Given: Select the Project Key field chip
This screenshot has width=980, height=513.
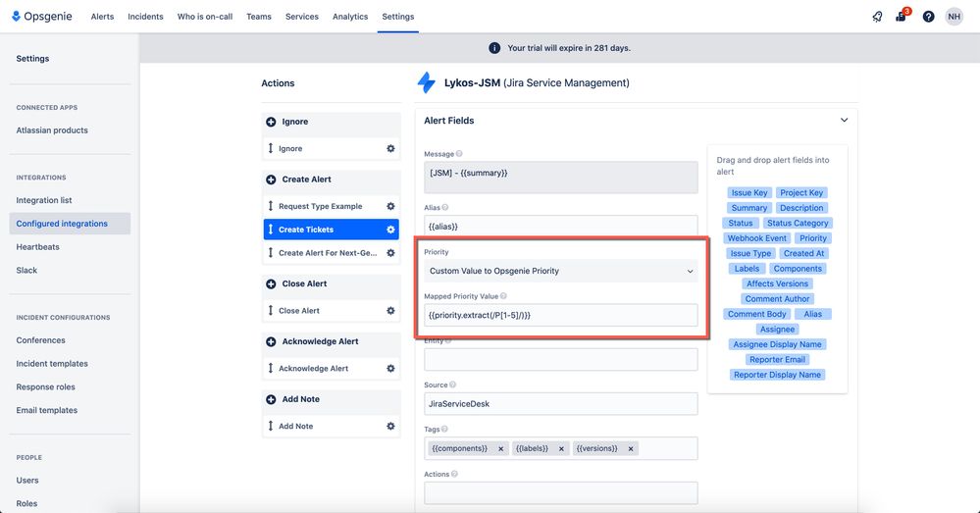Looking at the screenshot, I should pos(801,193).
